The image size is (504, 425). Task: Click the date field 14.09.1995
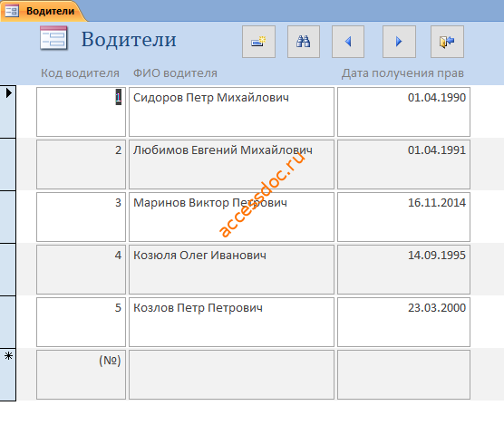403,269
